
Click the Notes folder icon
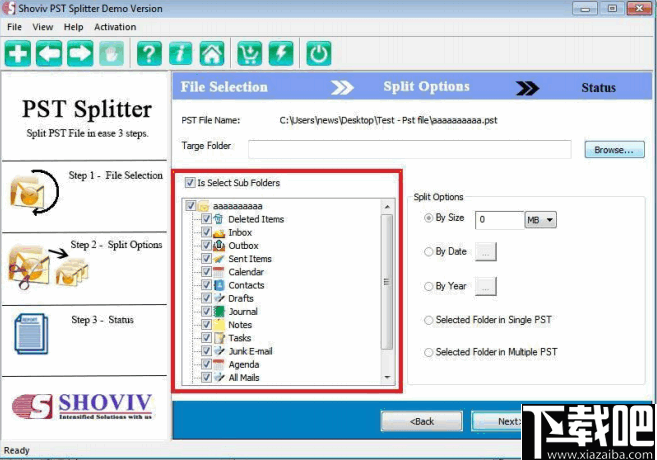click(219, 324)
